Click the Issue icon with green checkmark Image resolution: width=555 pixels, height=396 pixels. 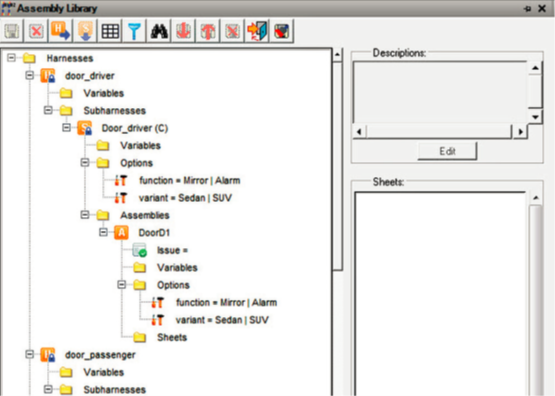[139, 250]
